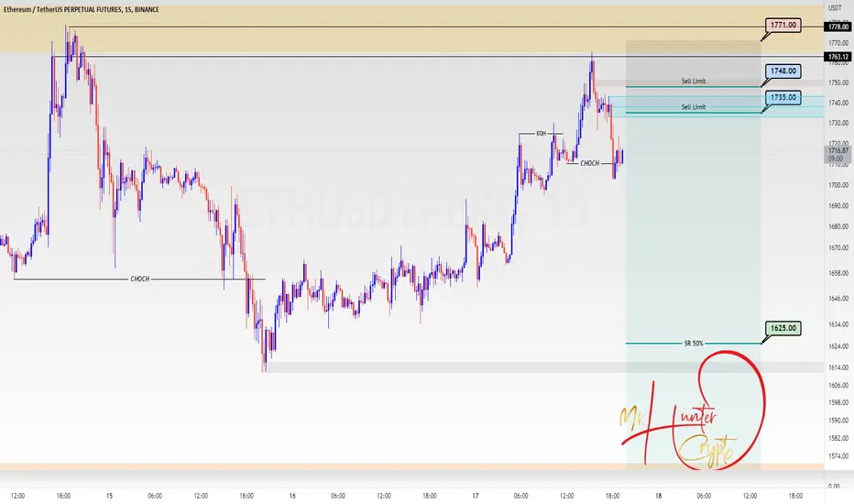Select the 1771.00 stop loss price callout
Screen dimensions: 854x504
point(783,25)
